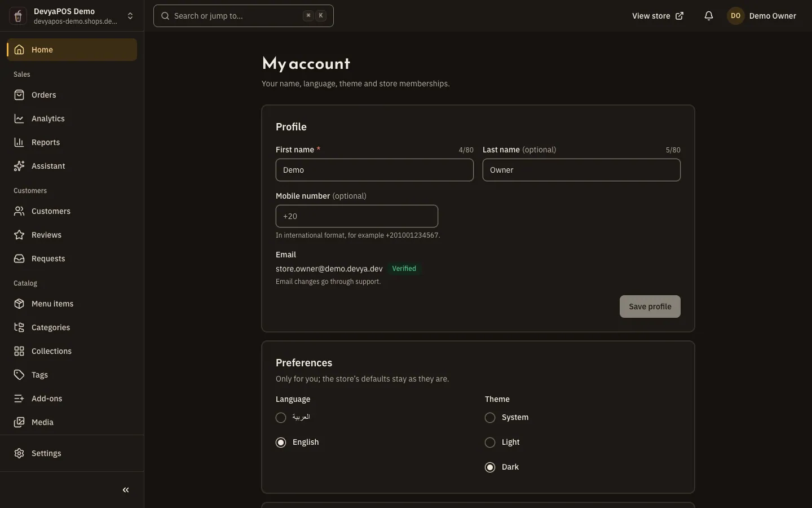Image resolution: width=812 pixels, height=508 pixels.
Task: Click the Tags label icon
Action: 19,375
